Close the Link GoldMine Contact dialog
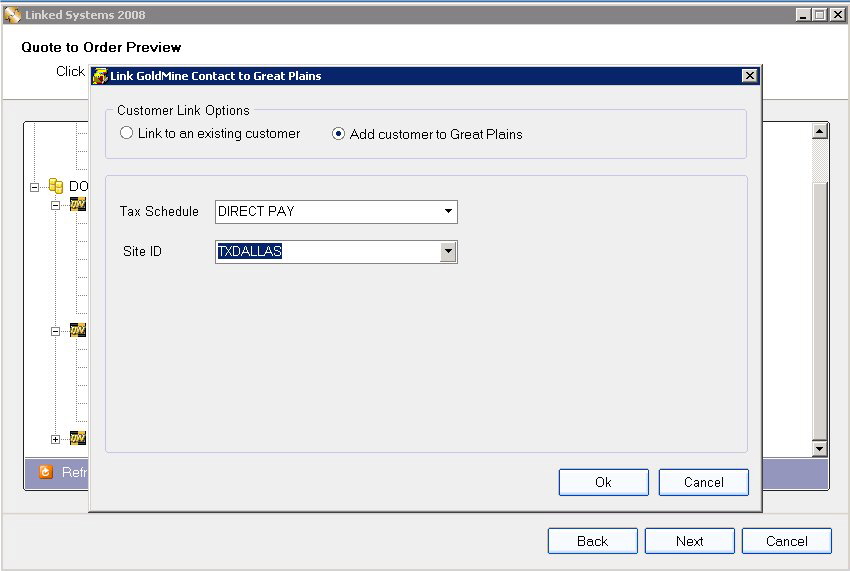Image resolution: width=850 pixels, height=571 pixels. [749, 76]
